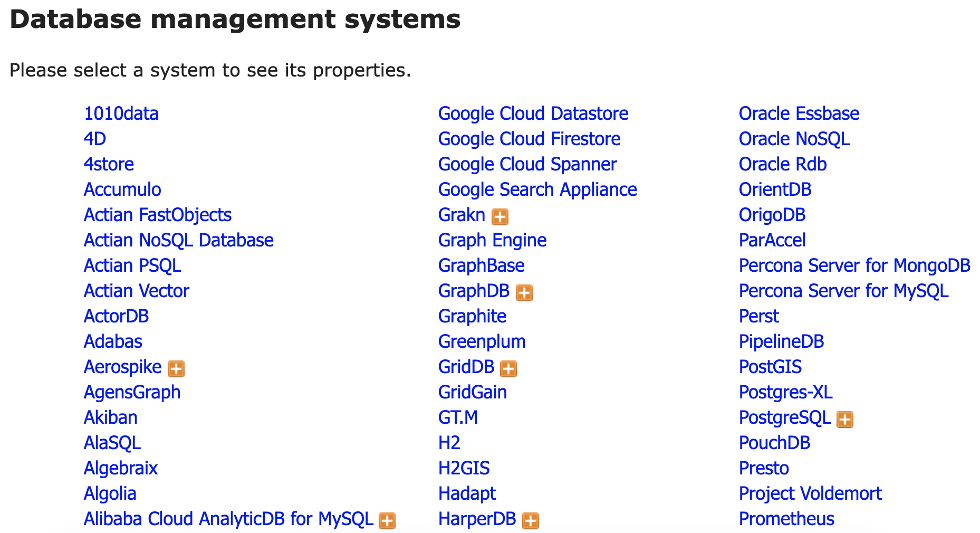Click the orange plus icon next to GraphDB
Image resolution: width=980 pixels, height=533 pixels.
[x=524, y=292]
